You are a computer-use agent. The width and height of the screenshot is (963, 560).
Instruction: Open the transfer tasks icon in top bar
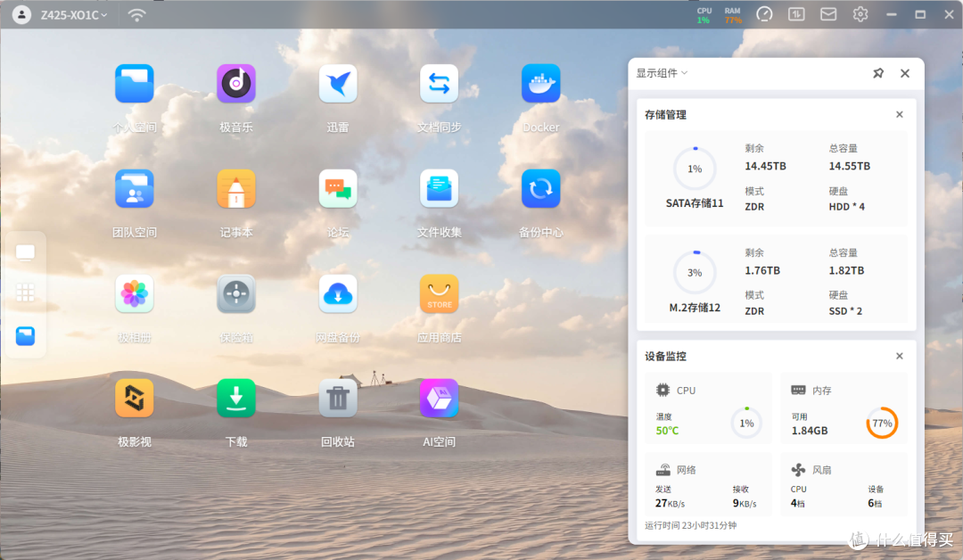(x=796, y=14)
